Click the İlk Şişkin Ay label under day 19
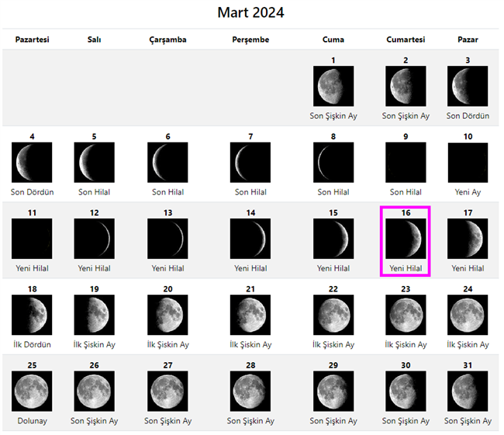This screenshot has height=435, width=504. pos(94,344)
